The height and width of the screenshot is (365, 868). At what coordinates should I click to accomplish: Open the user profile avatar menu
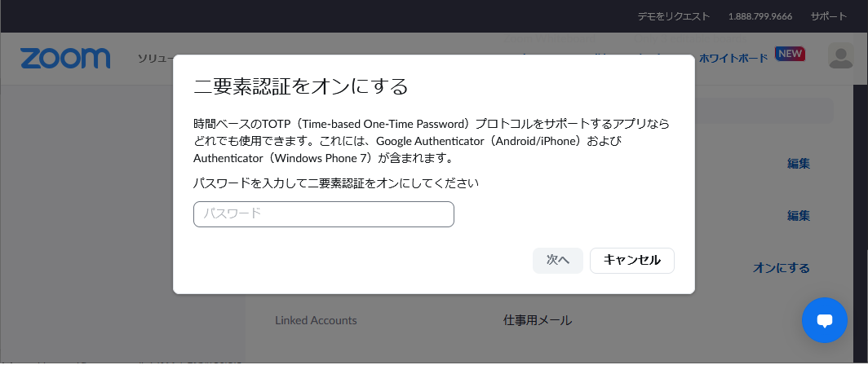pos(840,56)
